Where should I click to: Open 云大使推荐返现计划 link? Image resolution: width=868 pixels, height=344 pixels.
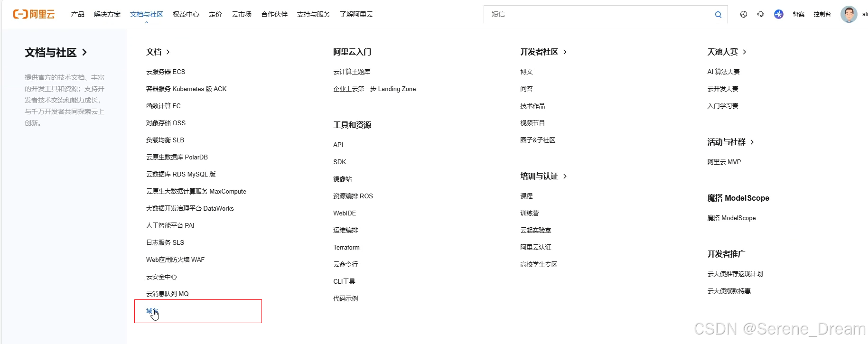[x=735, y=274]
